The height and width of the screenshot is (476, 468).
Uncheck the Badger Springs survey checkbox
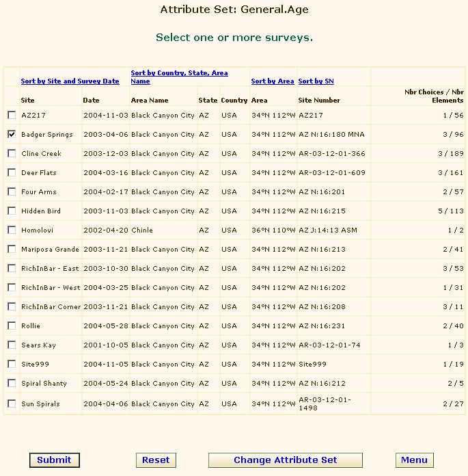pyautogui.click(x=12, y=134)
